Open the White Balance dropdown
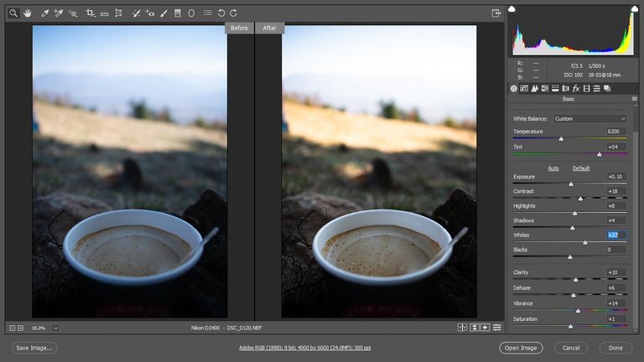Viewport: 644px width, 362px height. click(x=589, y=118)
